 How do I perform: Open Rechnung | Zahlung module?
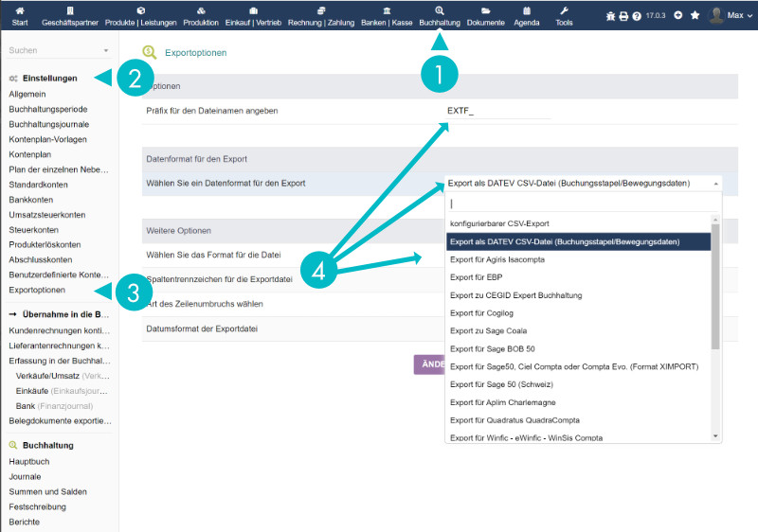321,16
